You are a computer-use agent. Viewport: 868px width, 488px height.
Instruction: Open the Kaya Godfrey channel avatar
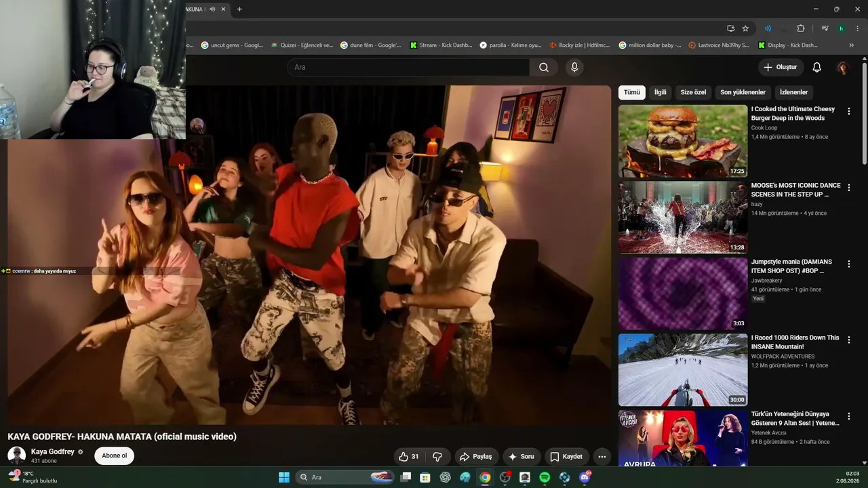(16, 455)
